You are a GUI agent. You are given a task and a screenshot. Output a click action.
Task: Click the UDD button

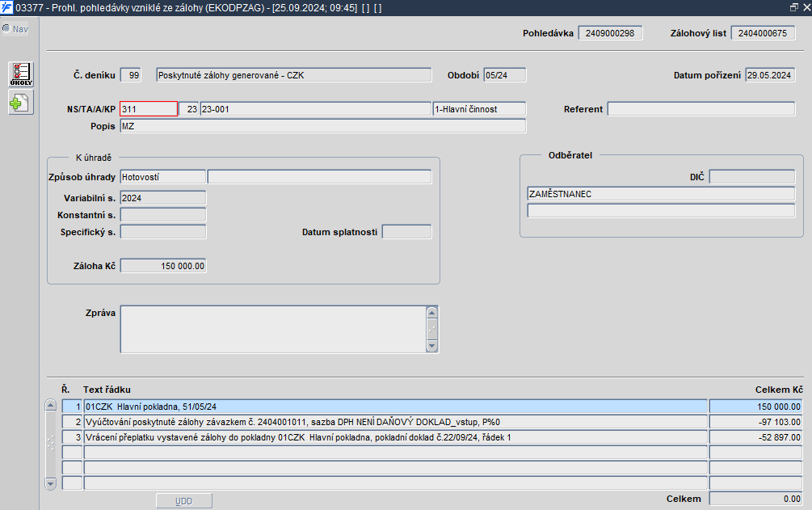pos(184,501)
